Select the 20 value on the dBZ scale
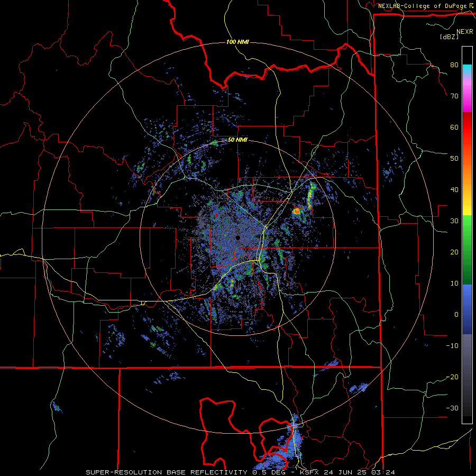 pos(454,252)
